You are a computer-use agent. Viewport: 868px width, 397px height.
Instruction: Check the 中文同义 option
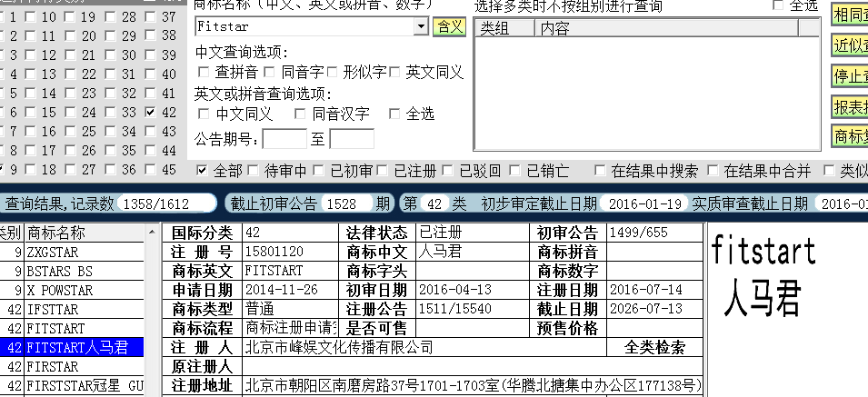(x=204, y=114)
